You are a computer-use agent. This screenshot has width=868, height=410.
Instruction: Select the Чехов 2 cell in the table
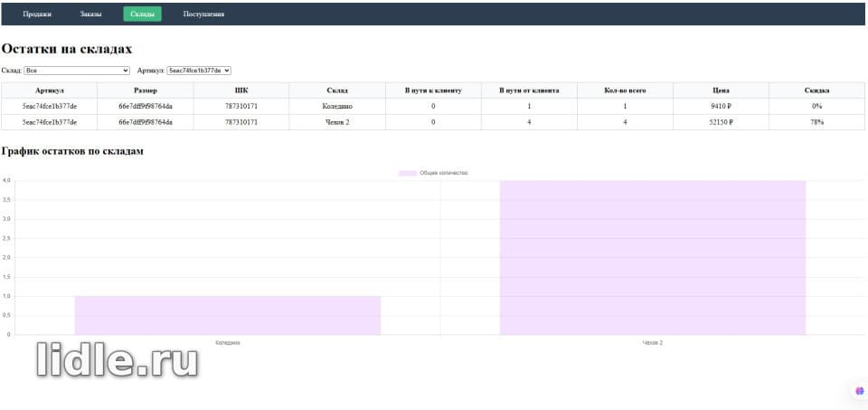(x=337, y=122)
